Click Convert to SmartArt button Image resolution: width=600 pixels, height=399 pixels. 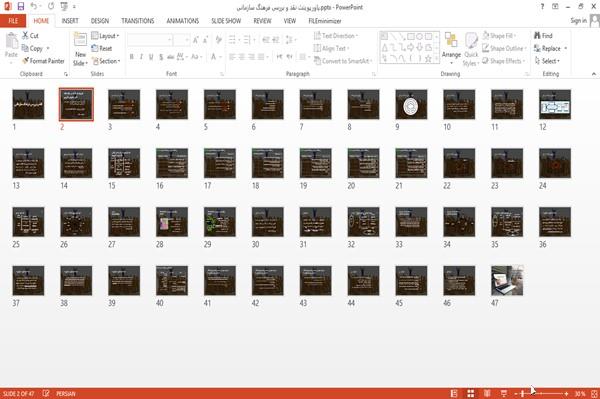coord(343,61)
